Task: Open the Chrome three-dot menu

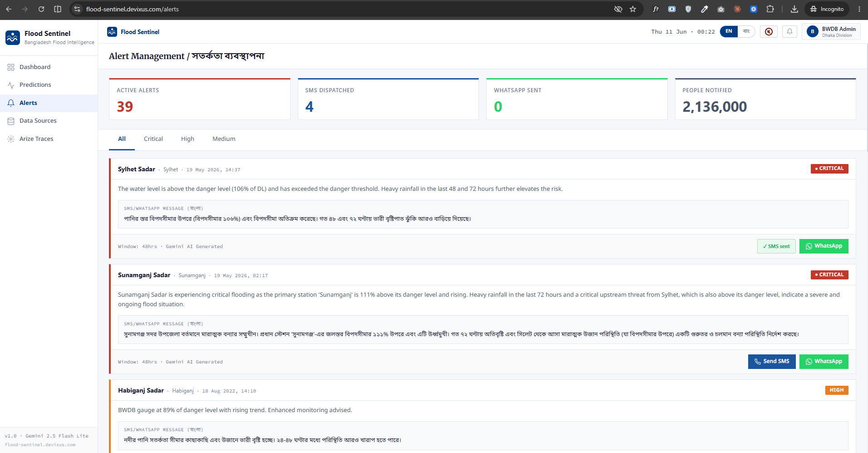Action: [859, 9]
